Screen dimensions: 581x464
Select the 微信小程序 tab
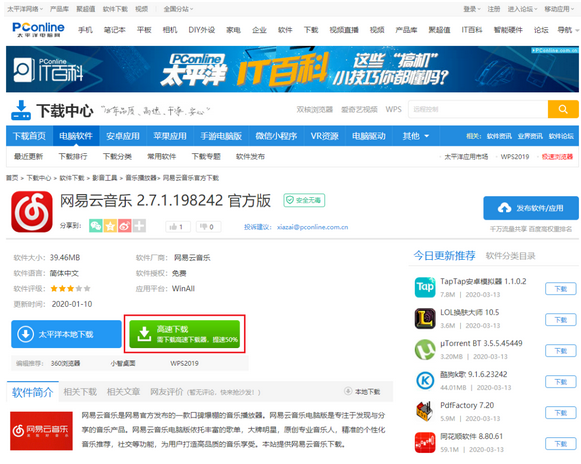276,136
